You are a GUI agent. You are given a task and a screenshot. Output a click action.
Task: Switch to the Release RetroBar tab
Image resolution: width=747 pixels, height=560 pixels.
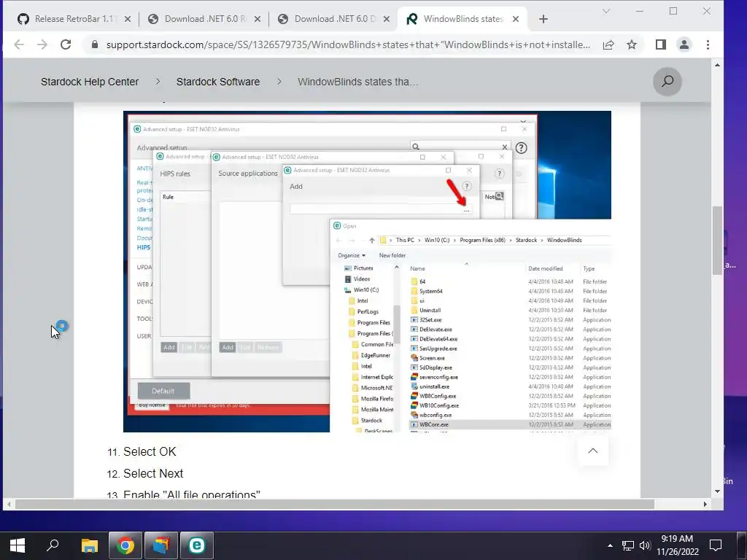coord(74,19)
